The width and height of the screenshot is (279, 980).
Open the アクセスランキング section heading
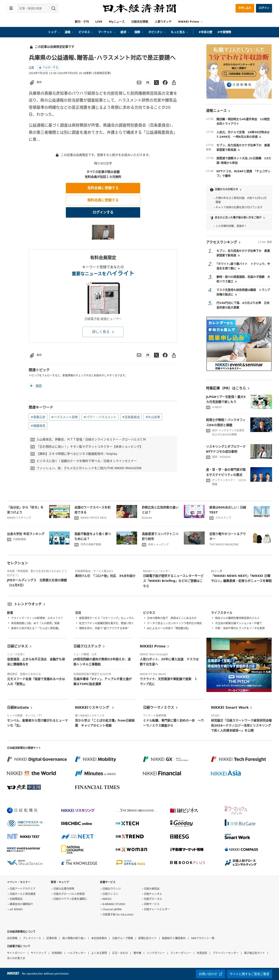tap(223, 242)
